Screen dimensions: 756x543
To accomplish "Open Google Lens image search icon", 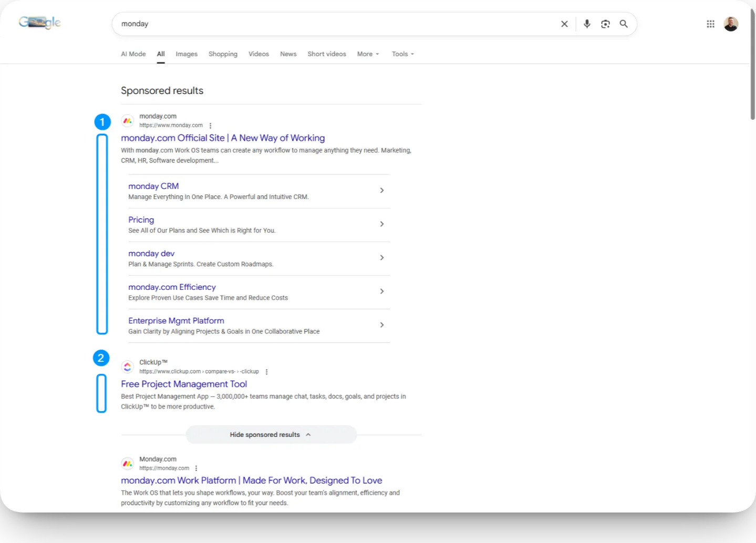I will (x=605, y=24).
